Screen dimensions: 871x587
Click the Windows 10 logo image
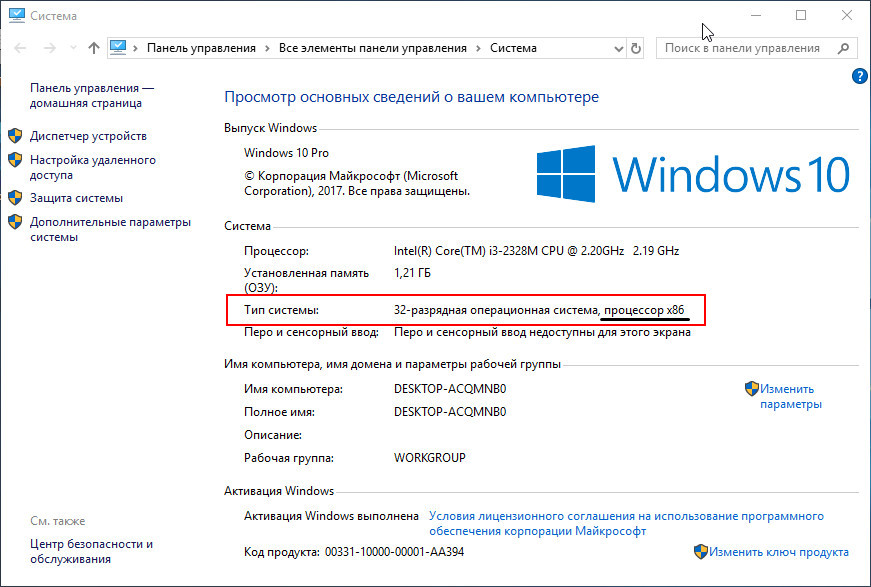[x=693, y=173]
